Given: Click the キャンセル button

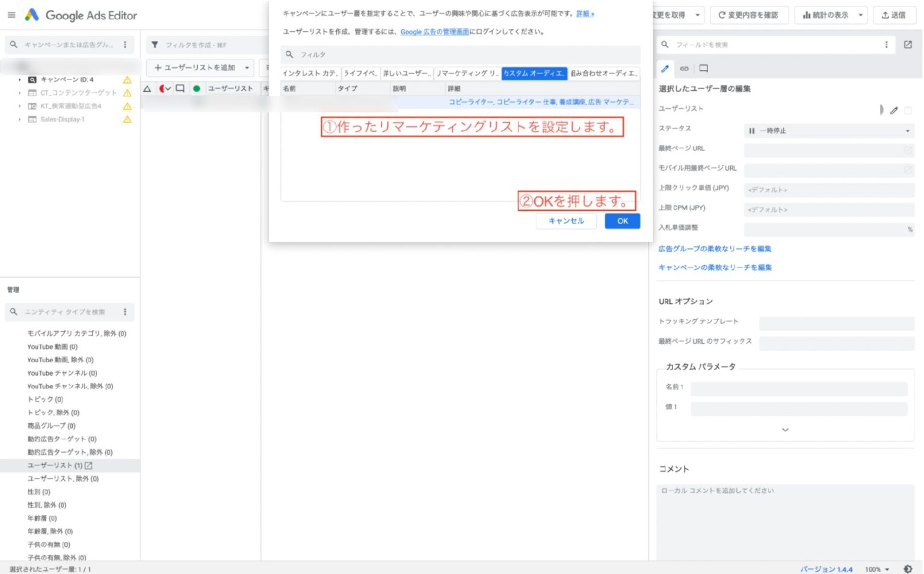Looking at the screenshot, I should [x=566, y=221].
